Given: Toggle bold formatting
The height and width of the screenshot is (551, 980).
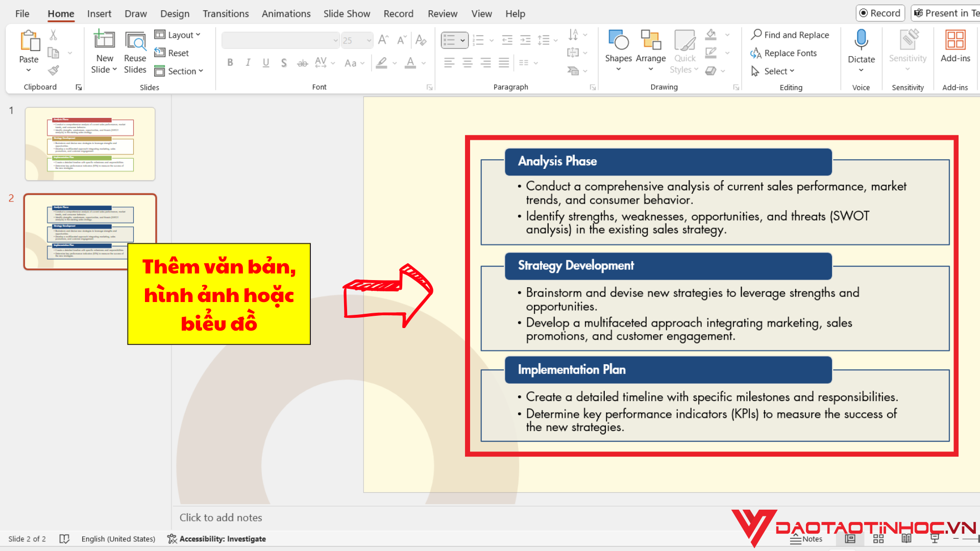Looking at the screenshot, I should coord(230,63).
